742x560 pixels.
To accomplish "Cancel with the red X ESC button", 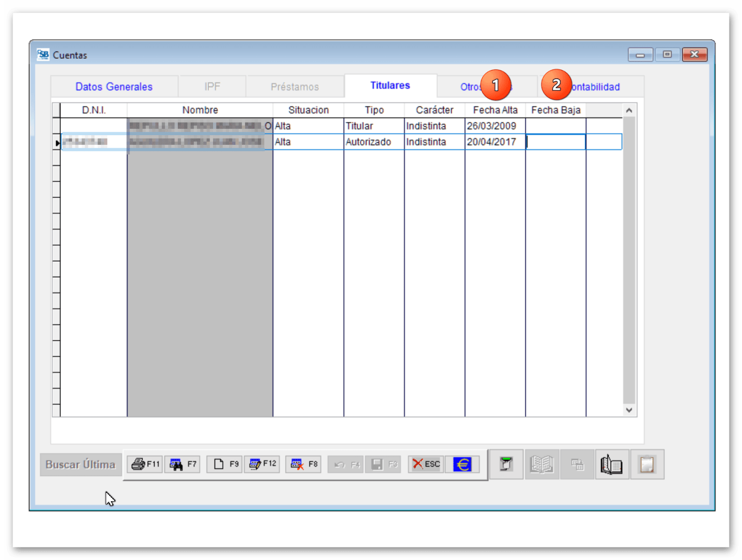I will (x=426, y=464).
